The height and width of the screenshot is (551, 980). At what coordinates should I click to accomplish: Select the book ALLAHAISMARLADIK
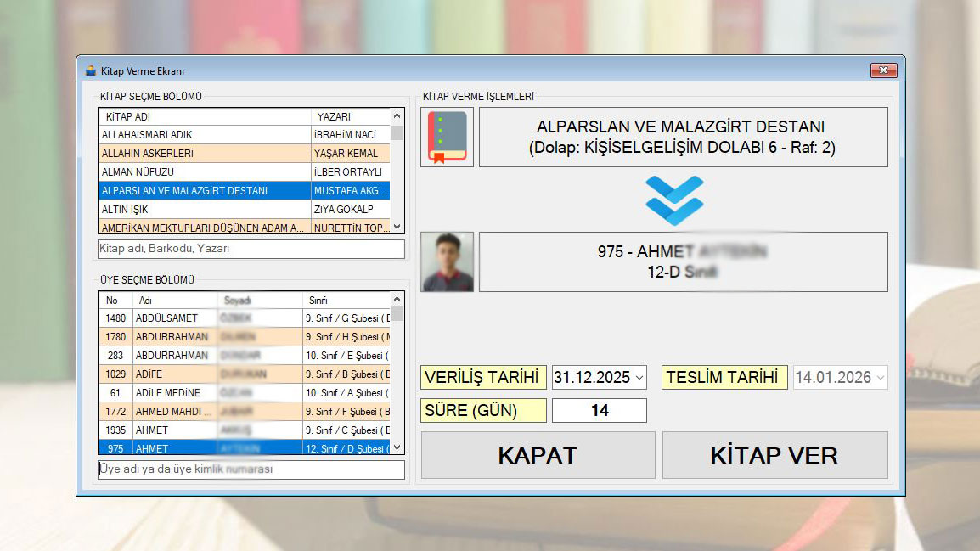click(x=204, y=135)
